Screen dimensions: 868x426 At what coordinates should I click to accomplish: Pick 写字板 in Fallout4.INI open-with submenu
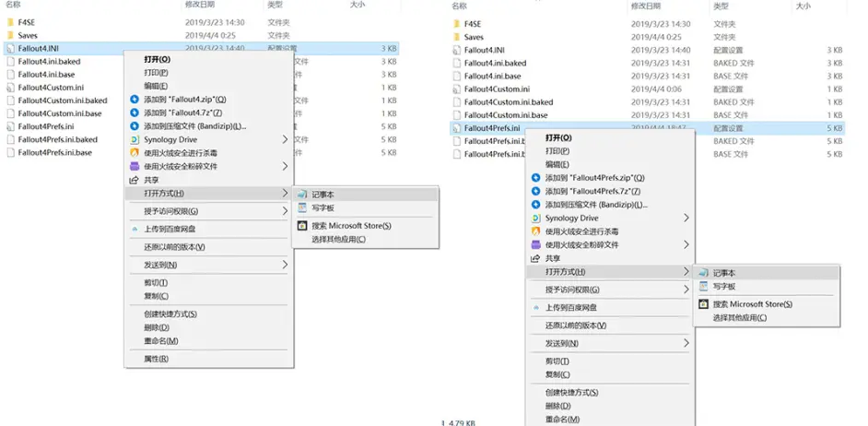(x=323, y=207)
